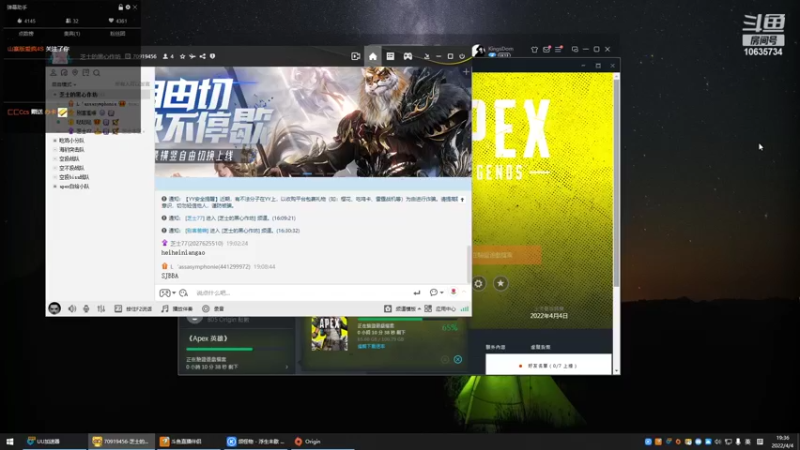This screenshot has width=800, height=450.
Task: Cancel the Apex download with X circle
Action: (x=458, y=359)
